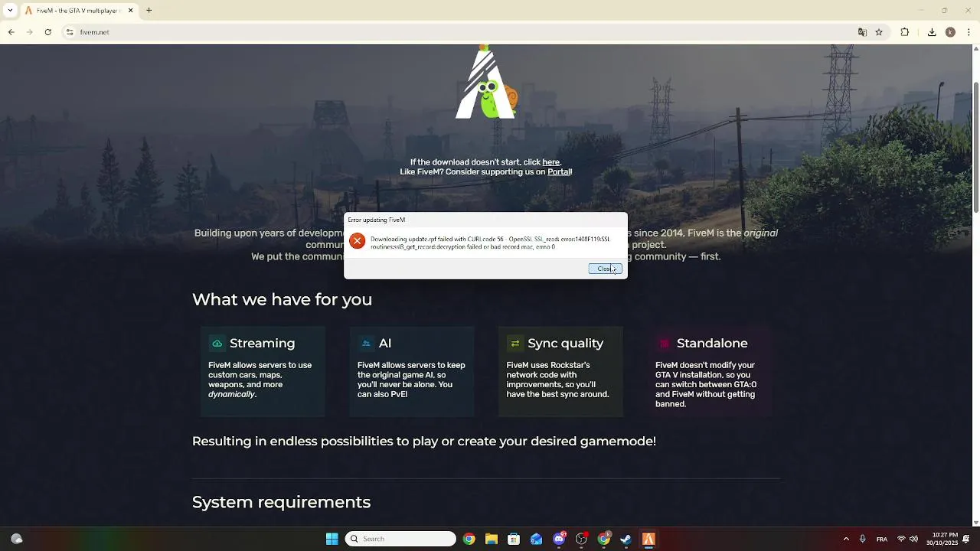View site information icon in address bar

click(70, 32)
